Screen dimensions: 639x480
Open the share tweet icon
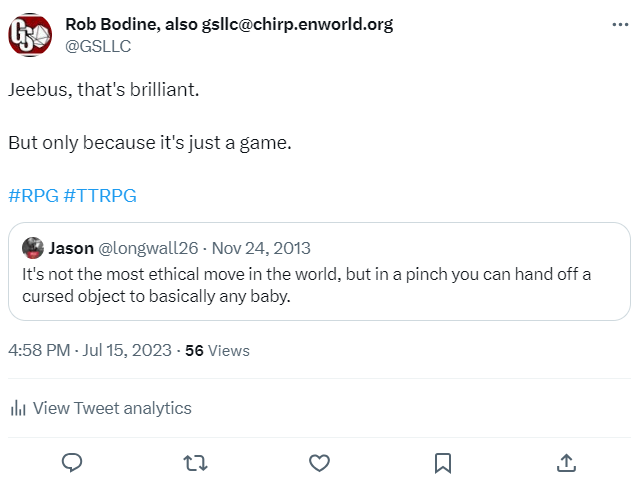[x=566, y=462]
